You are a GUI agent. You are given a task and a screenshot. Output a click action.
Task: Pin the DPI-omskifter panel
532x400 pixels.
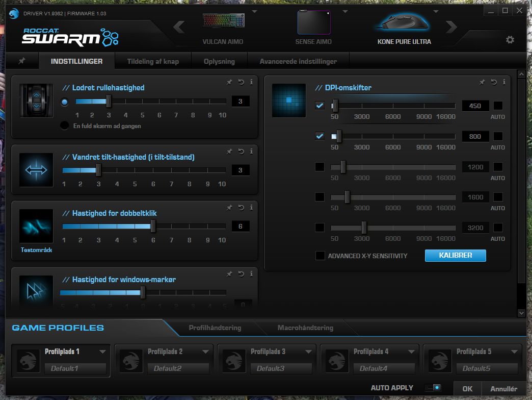coord(482,82)
